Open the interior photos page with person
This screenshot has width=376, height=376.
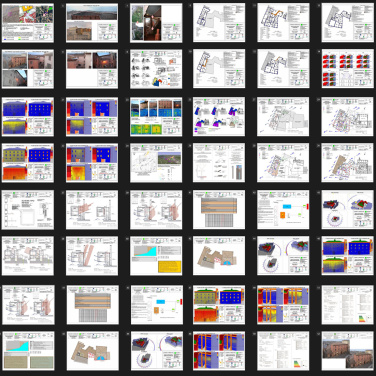click(x=156, y=23)
